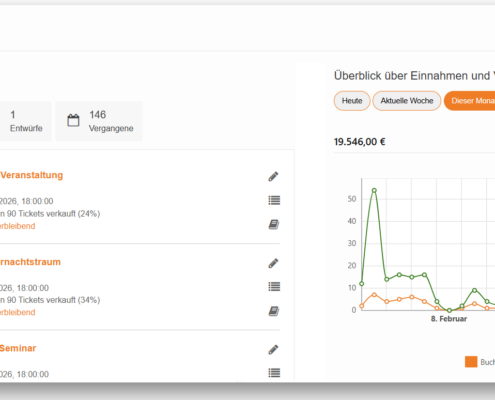Screen dimensions: 495x400
Task: Click the verbleibend text under Veranstaltung
Action: tap(17, 226)
